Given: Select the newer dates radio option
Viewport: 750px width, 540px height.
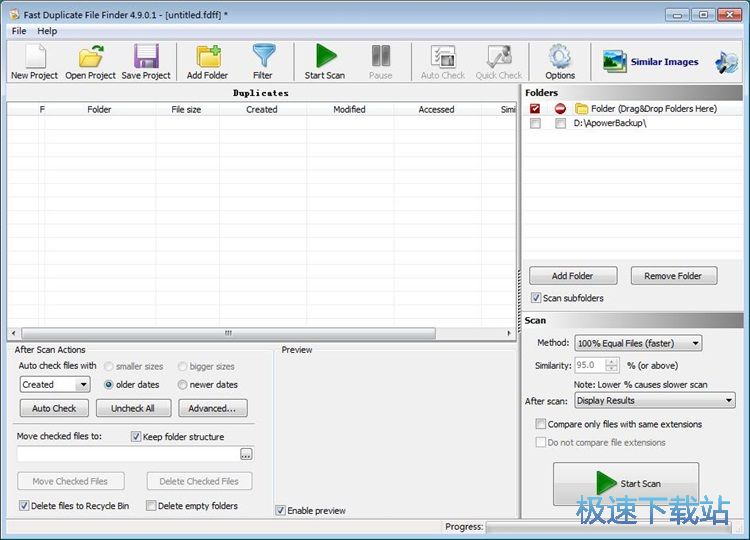Looking at the screenshot, I should pyautogui.click(x=182, y=384).
